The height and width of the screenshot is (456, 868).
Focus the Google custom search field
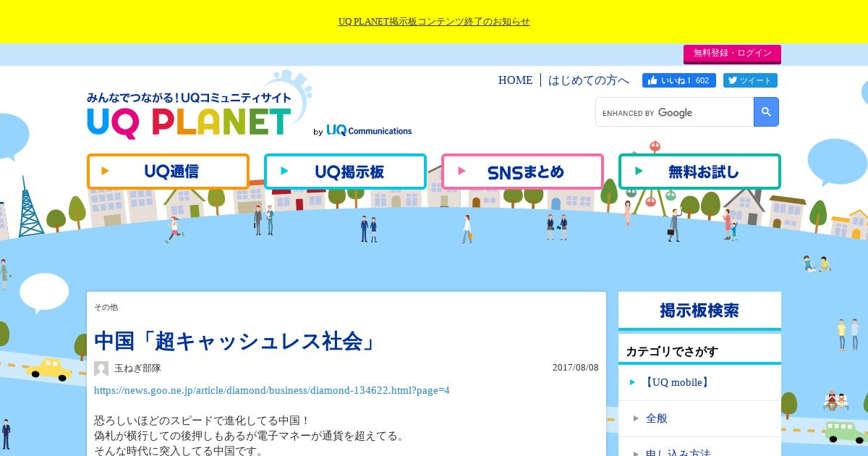pos(675,112)
